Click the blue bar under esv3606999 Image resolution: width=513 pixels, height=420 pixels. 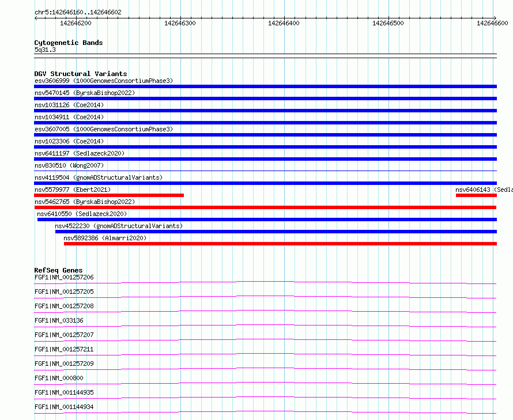tap(265, 86)
